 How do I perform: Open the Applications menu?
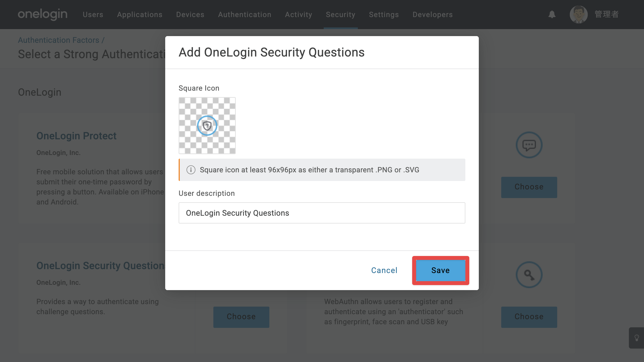coord(140,15)
